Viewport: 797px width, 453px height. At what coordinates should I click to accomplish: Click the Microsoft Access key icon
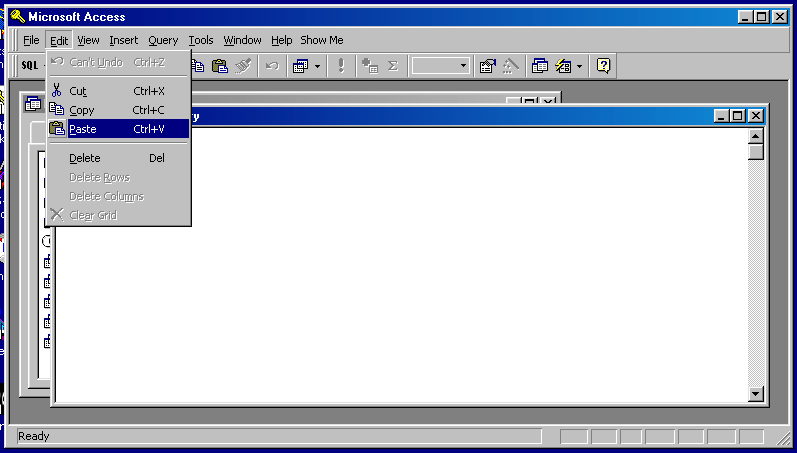18,16
